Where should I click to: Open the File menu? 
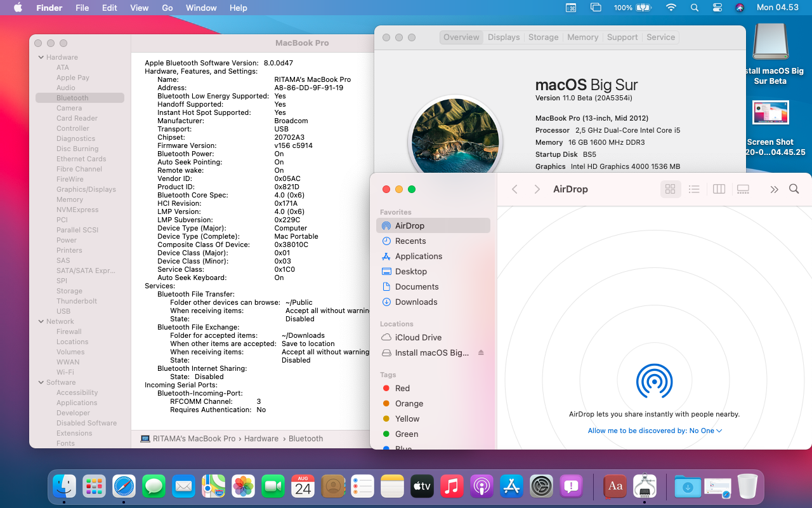(x=82, y=8)
